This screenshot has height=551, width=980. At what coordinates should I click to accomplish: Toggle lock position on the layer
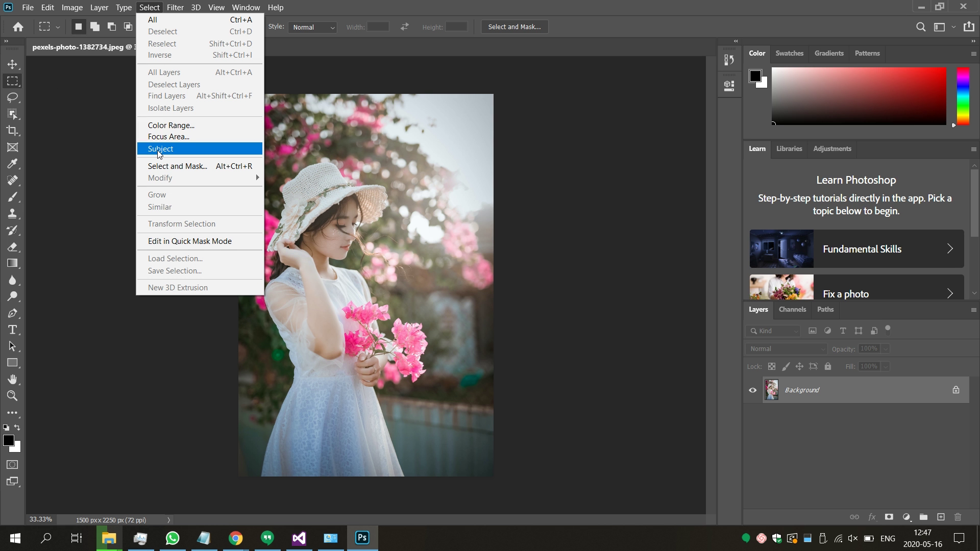799,366
